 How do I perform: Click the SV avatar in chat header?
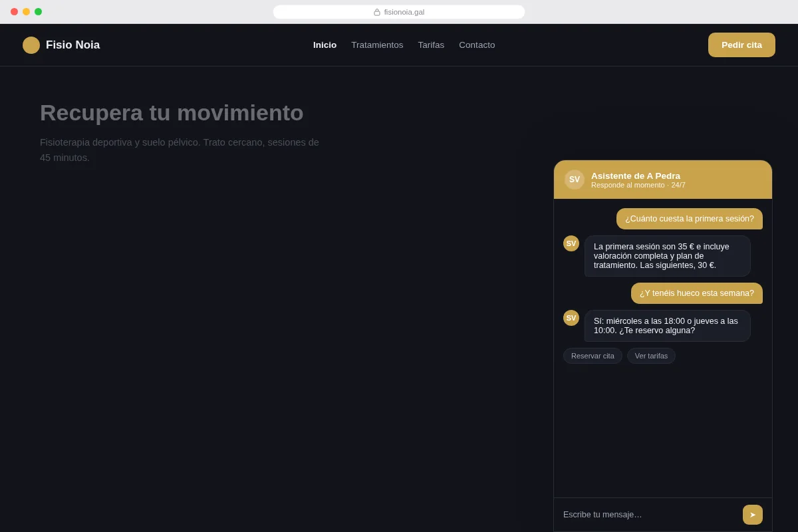(x=575, y=180)
